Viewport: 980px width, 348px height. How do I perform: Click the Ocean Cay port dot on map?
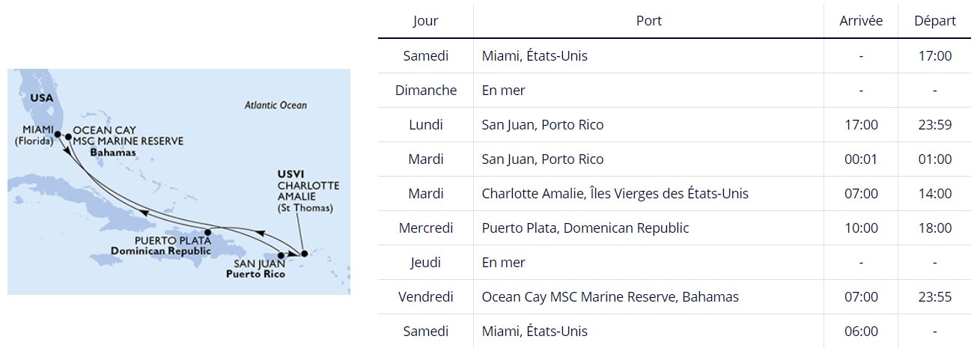pos(69,137)
